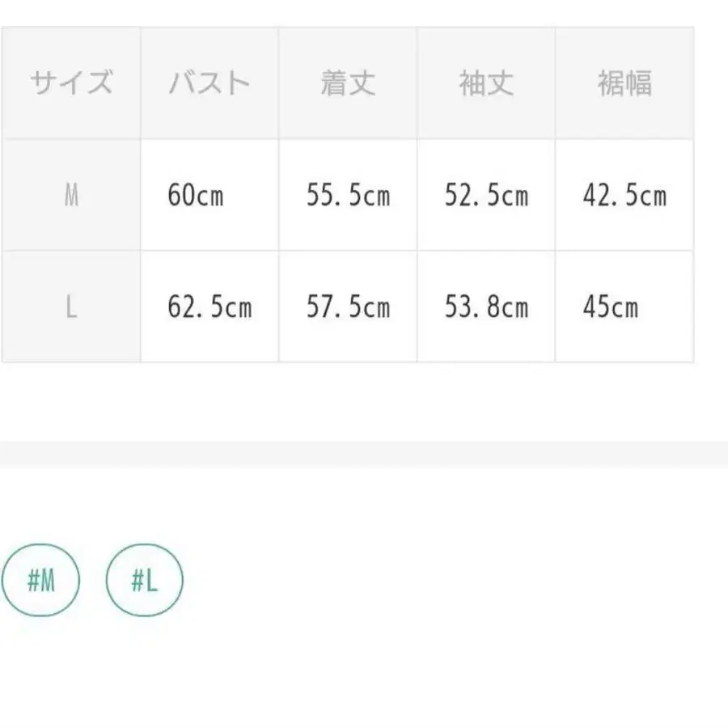Click the 着丈 column header
The height and width of the screenshot is (728, 728).
click(348, 83)
